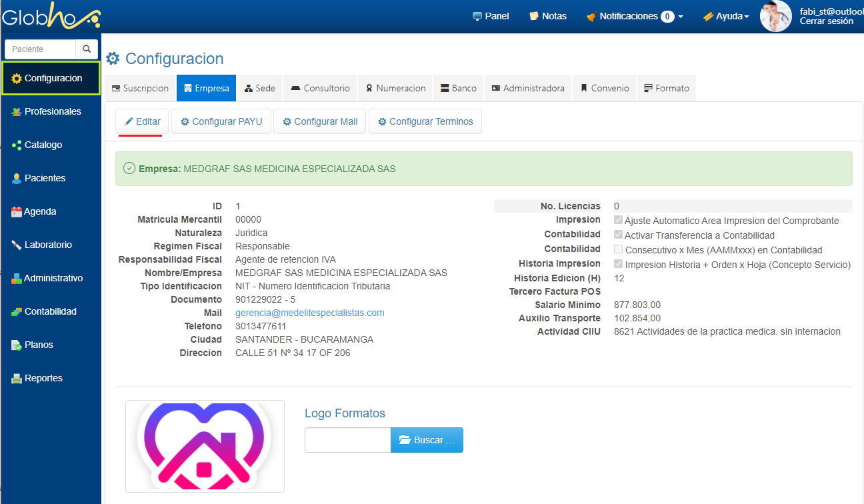864x504 pixels.
Task: Expand the Ayuda help menu
Action: 726,16
